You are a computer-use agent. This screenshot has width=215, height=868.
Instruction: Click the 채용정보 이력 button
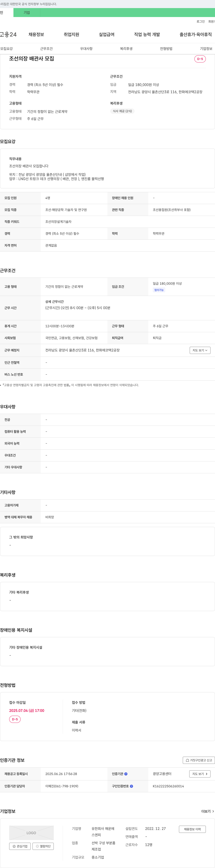[x=192, y=829]
